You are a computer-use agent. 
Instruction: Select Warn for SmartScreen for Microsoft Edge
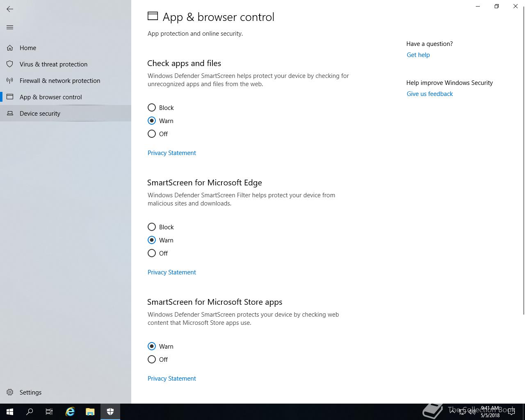tap(152, 240)
